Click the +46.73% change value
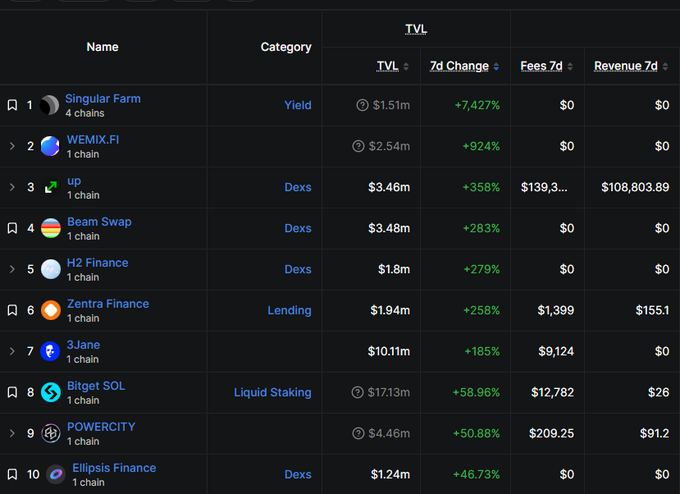The width and height of the screenshot is (680, 494). (x=476, y=474)
